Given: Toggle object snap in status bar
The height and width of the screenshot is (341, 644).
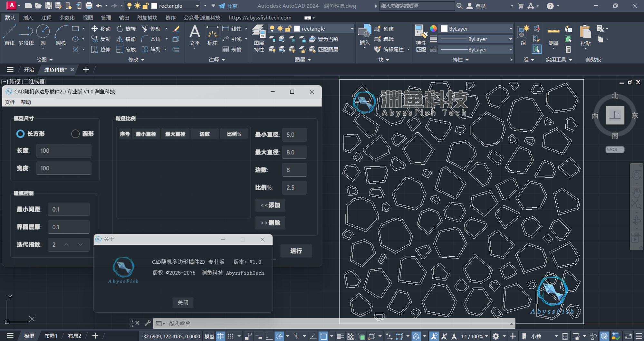Looking at the screenshot, I should [323, 336].
